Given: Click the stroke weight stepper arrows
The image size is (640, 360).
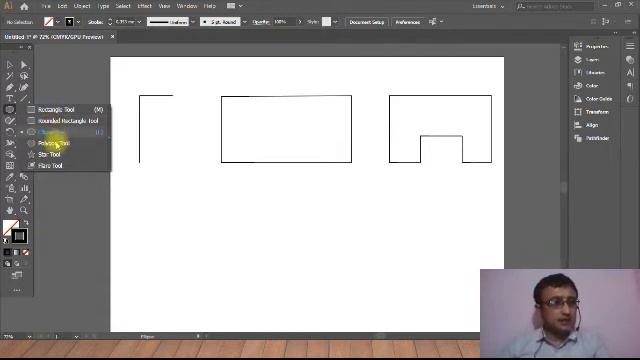Looking at the screenshot, I should tap(110, 22).
